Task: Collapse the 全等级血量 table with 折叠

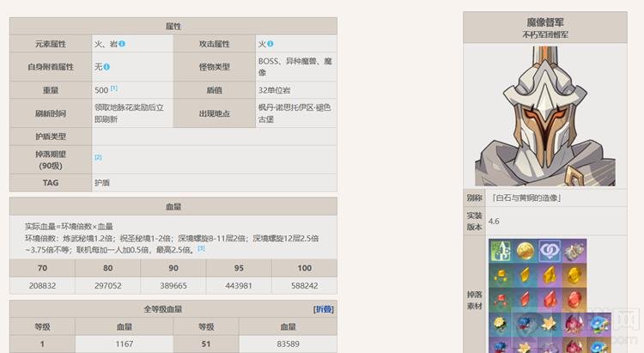Action: (324, 308)
